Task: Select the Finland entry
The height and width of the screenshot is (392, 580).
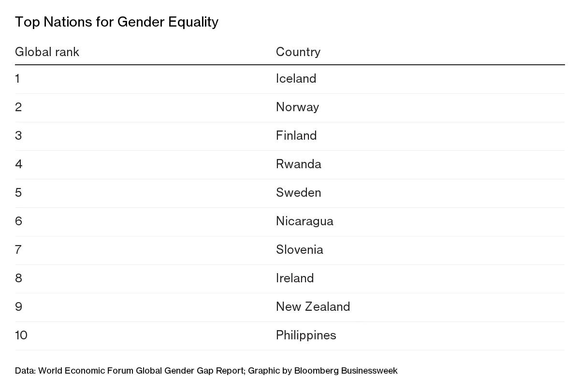Action: tap(296, 135)
